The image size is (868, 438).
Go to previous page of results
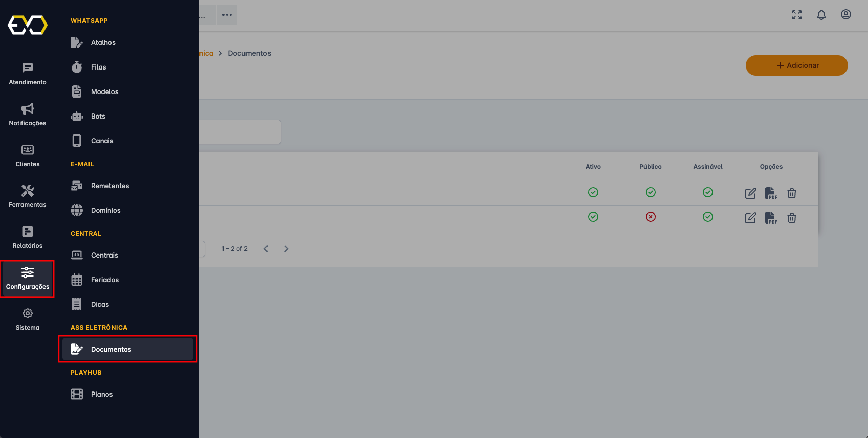(x=266, y=249)
